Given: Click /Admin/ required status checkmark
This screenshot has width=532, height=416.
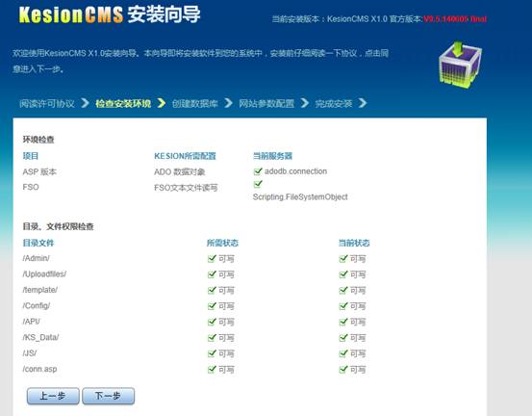Looking at the screenshot, I should 212,258.
